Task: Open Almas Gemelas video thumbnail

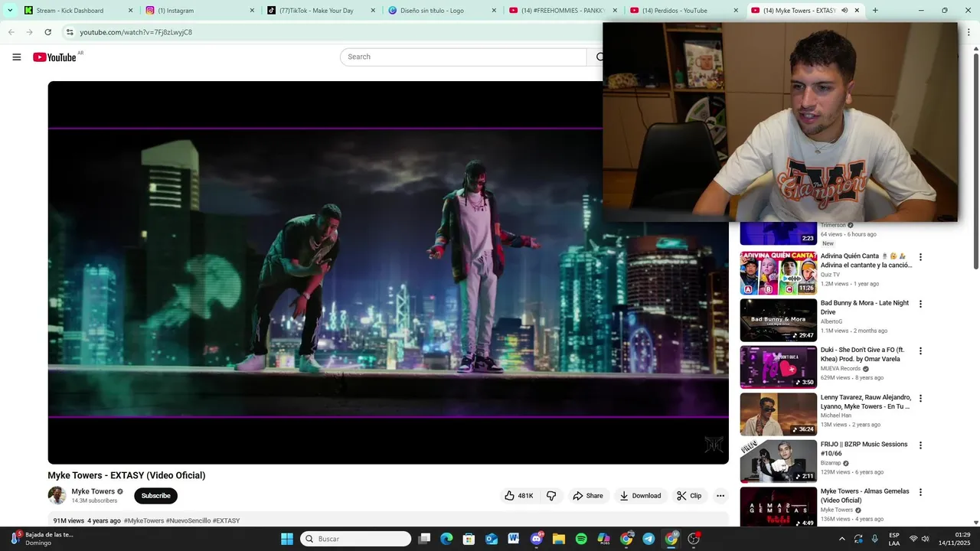Action: pos(778,507)
